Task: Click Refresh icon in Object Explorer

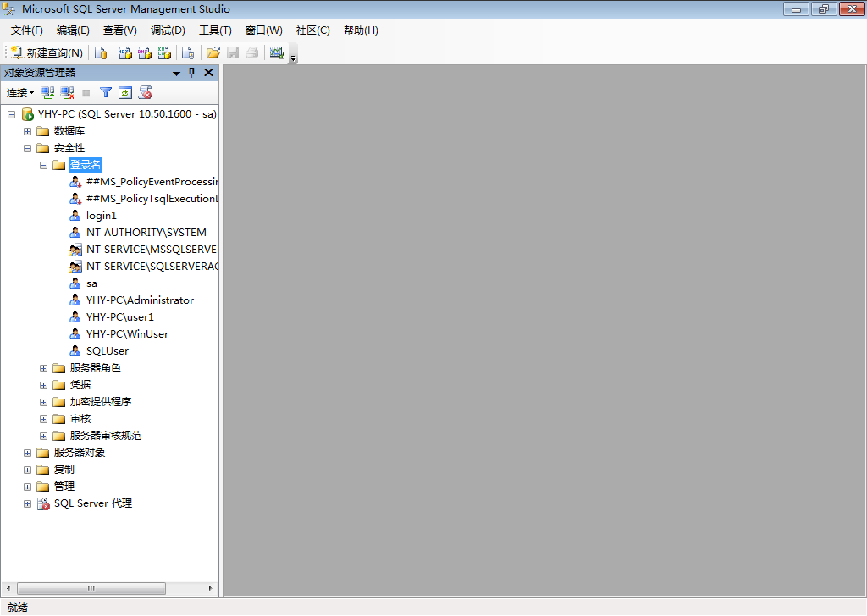Action: click(125, 93)
